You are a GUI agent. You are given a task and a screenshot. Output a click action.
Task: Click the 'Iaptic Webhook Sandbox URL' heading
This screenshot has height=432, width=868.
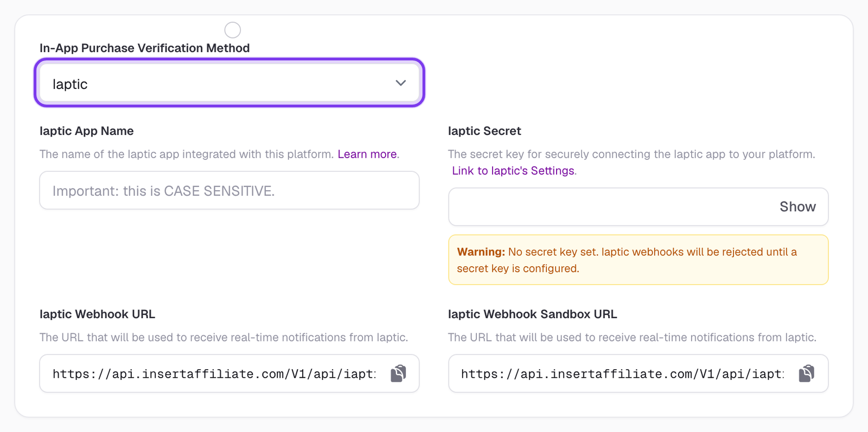pyautogui.click(x=532, y=314)
